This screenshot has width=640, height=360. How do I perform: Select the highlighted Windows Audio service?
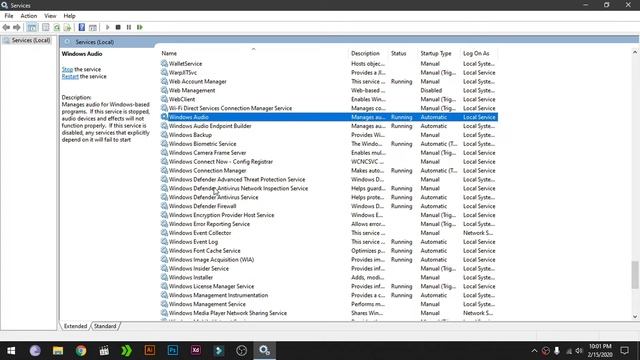tap(329, 117)
